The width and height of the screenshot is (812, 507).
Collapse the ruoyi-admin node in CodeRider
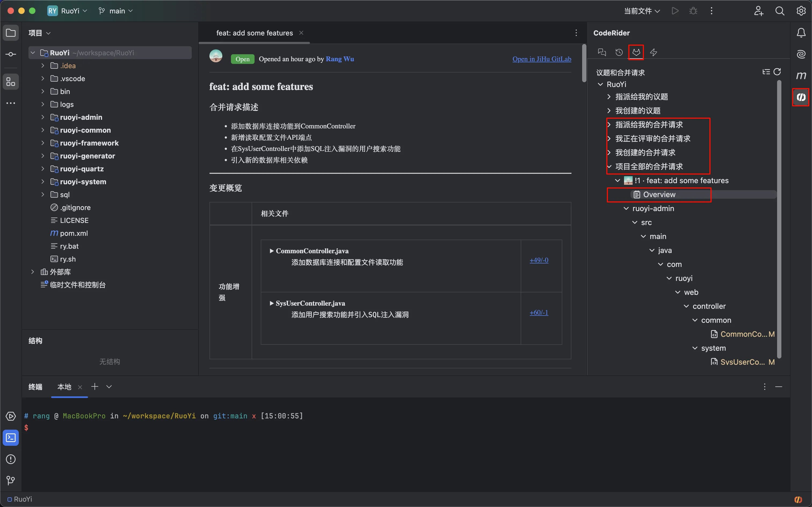pos(626,209)
